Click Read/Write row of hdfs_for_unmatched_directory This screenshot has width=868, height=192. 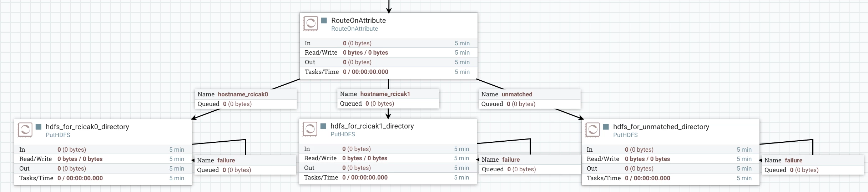coord(670,159)
